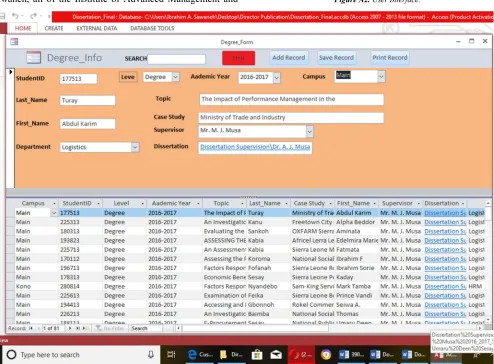Open the Last_Name column header filter arrow
The width and height of the screenshot is (494, 364).
coord(286,203)
